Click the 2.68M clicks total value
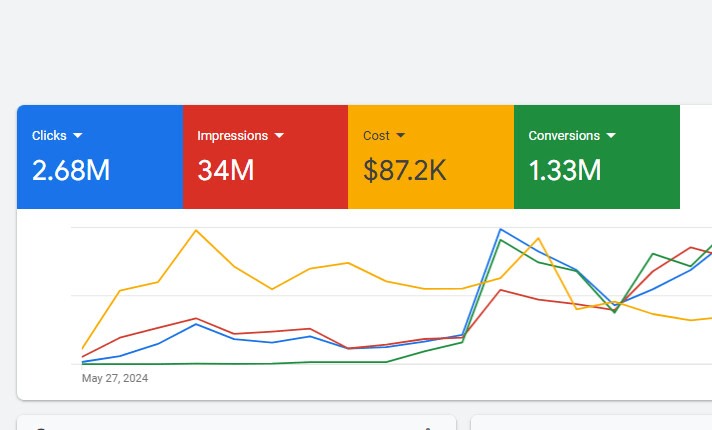Image resolution: width=712 pixels, height=430 pixels. pyautogui.click(x=70, y=171)
